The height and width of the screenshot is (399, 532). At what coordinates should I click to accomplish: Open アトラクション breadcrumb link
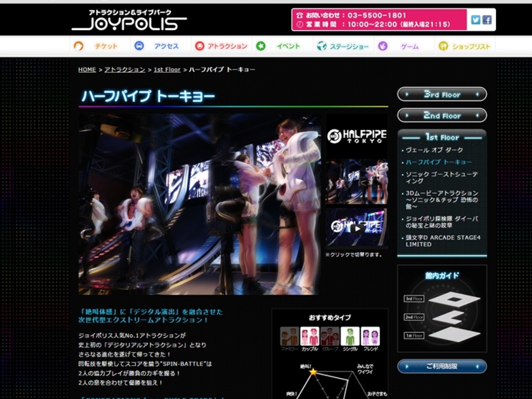pos(125,70)
